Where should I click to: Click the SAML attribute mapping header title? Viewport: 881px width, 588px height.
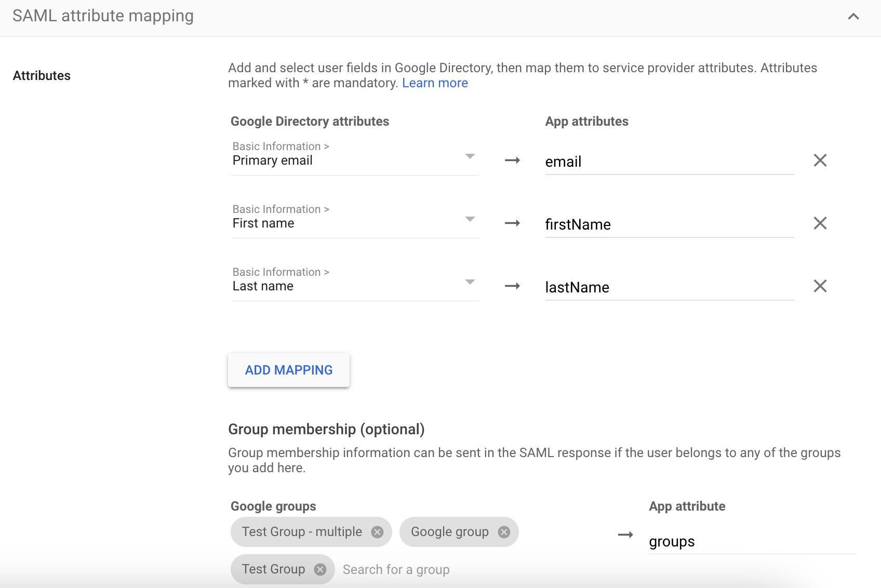(x=103, y=16)
